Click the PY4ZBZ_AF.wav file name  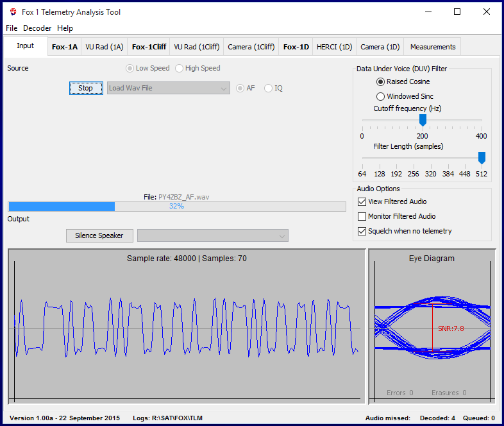point(183,197)
